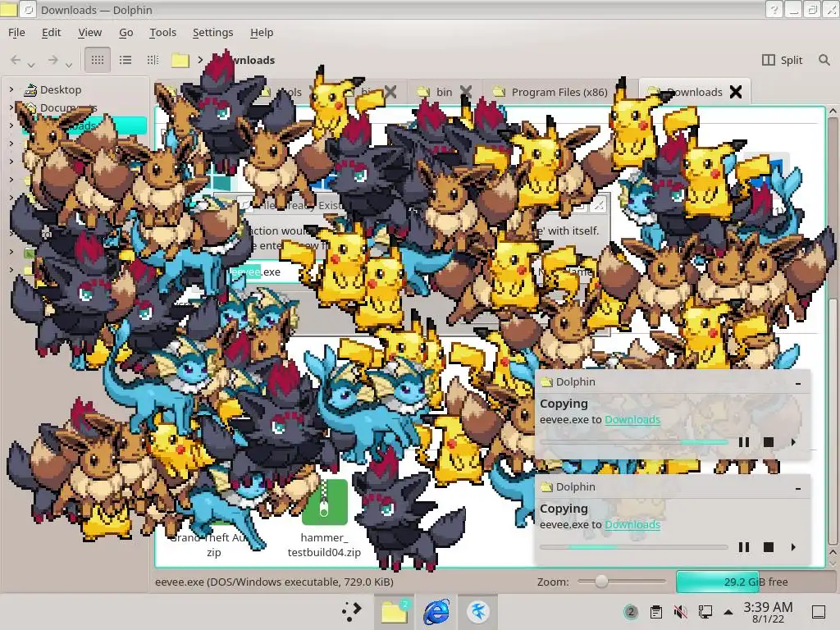Expand details of the second copy notification
This screenshot has height=630, width=840.
click(793, 547)
